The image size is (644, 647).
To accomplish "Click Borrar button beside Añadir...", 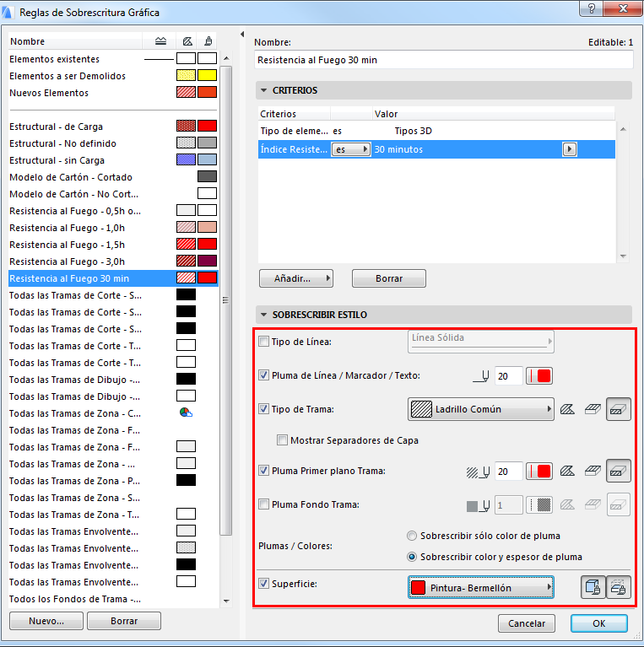I will click(389, 278).
